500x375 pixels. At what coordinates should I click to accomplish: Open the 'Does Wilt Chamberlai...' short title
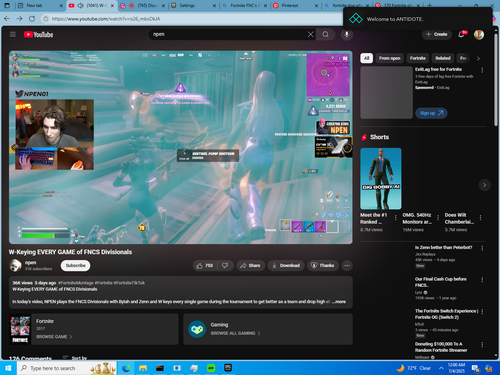459,218
